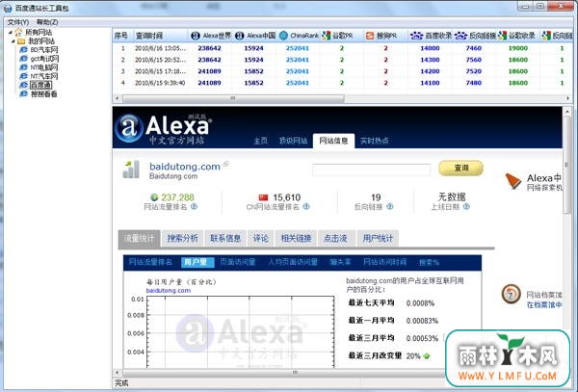Open the 文件(Y) menu
Image resolution: width=578 pixels, height=392 pixels.
(x=18, y=22)
